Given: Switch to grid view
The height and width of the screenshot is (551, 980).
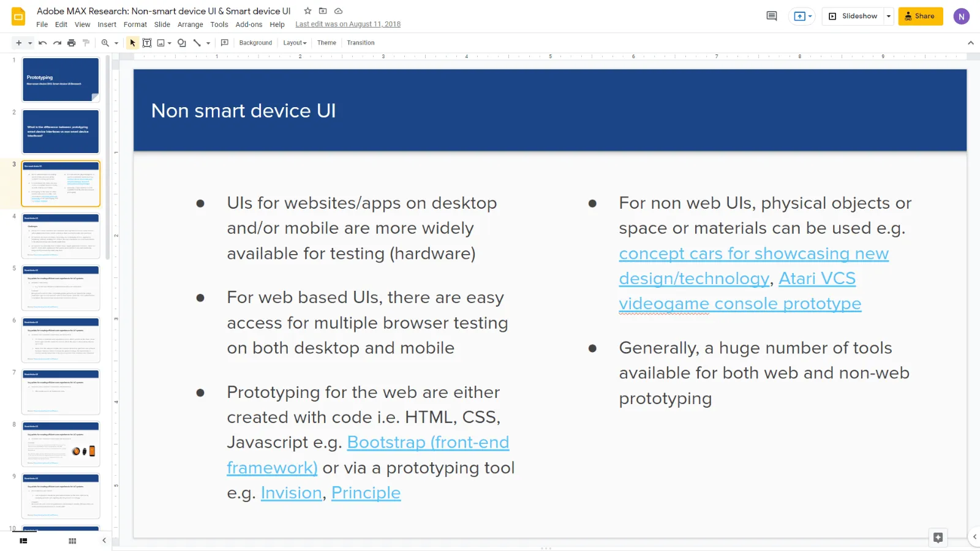Looking at the screenshot, I should pos(72,541).
